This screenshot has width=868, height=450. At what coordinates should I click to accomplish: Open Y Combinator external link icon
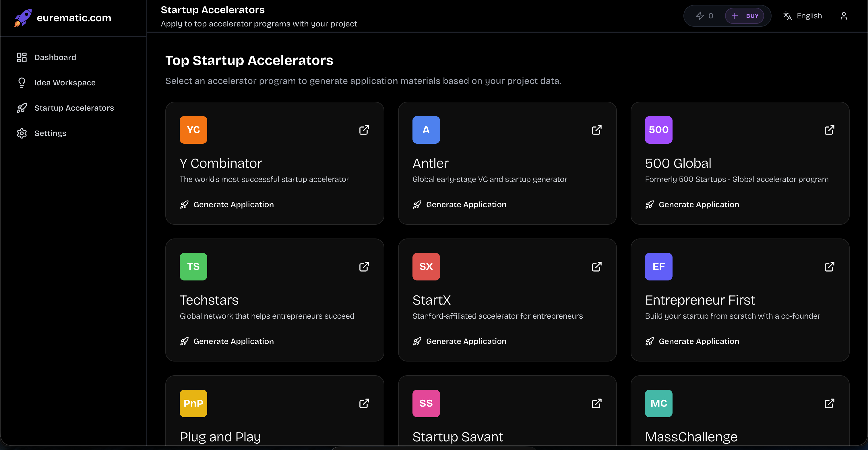click(364, 130)
